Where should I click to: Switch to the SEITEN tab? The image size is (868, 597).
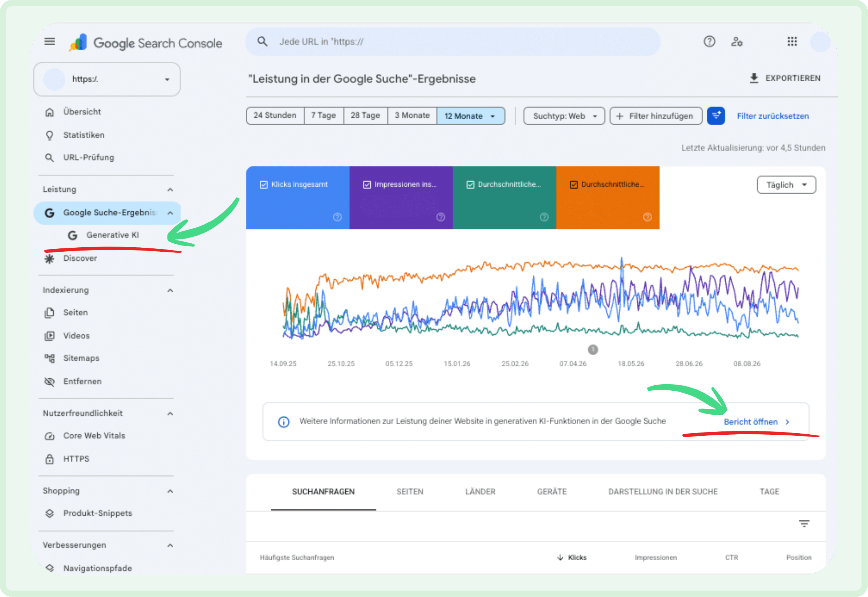(410, 492)
